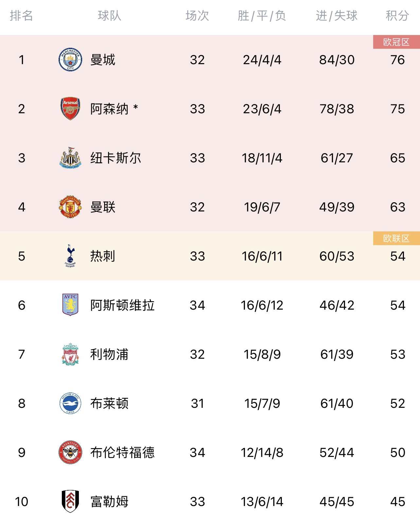Click the Arsenal club crest

(x=70, y=109)
